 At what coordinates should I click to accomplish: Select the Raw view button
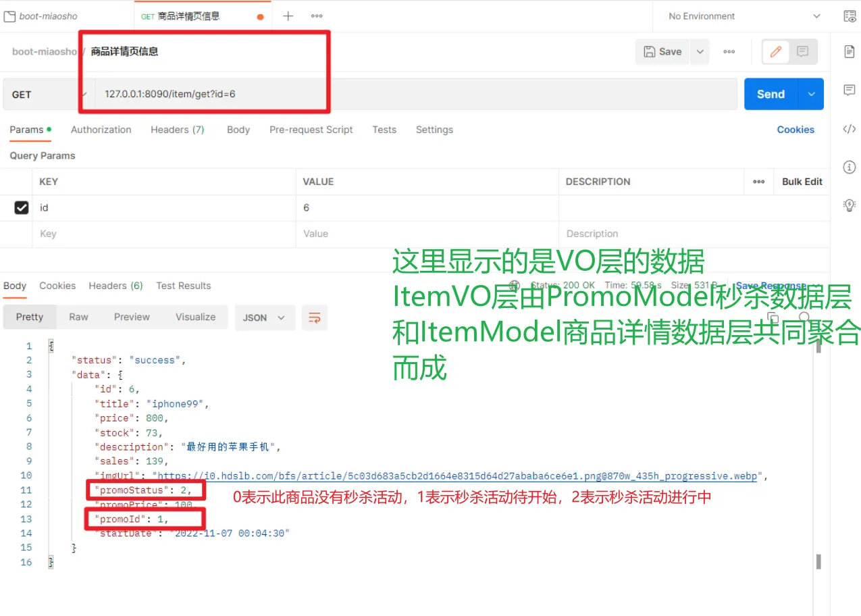pos(78,317)
